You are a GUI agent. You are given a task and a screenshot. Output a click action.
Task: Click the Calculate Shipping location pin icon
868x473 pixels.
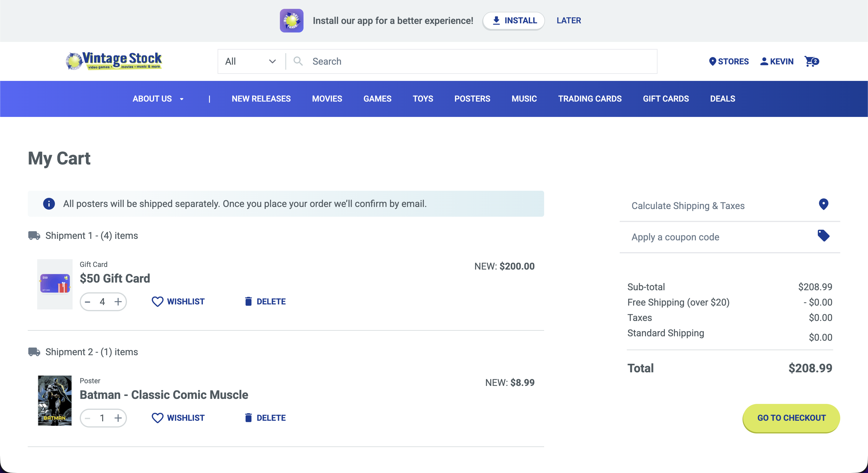pyautogui.click(x=823, y=204)
